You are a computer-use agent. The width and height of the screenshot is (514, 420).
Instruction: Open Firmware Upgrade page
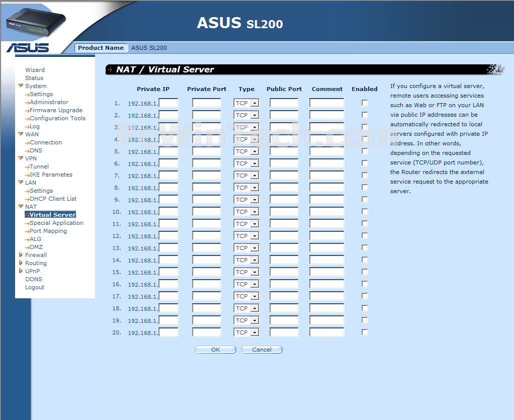(56, 110)
